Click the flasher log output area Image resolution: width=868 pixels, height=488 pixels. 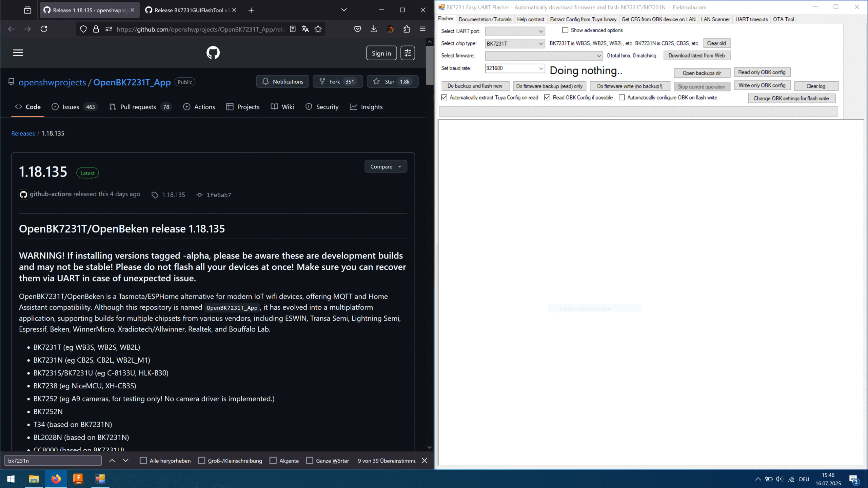[x=650, y=293]
